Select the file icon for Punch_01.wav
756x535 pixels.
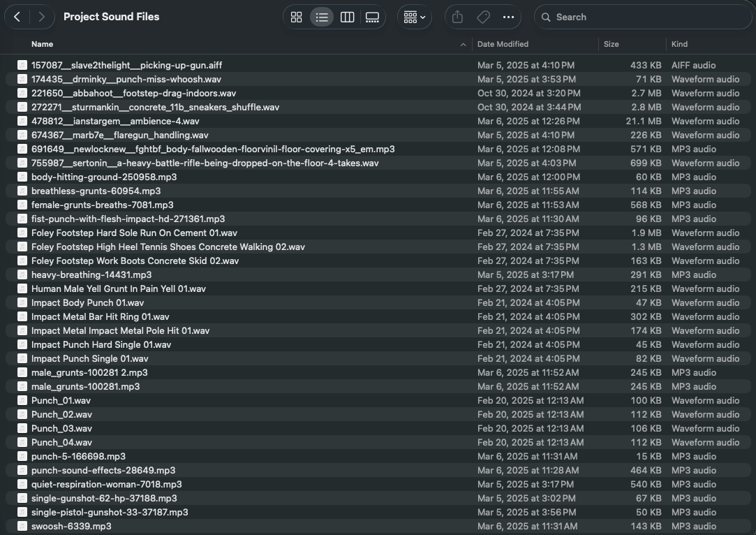click(22, 400)
